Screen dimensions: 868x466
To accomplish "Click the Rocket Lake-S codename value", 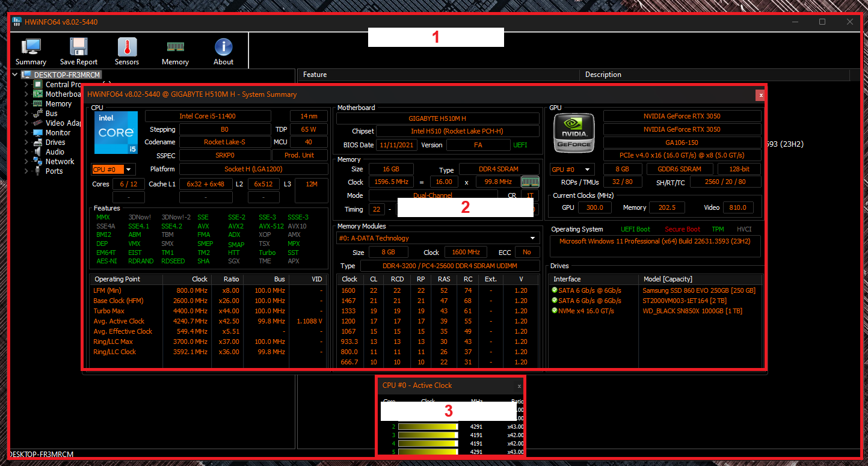I will click(225, 143).
